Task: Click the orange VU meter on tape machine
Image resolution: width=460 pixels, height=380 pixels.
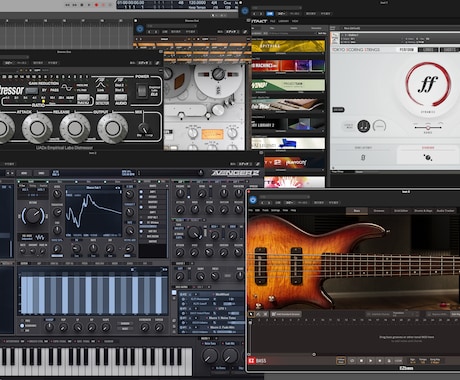Action: 212,134
